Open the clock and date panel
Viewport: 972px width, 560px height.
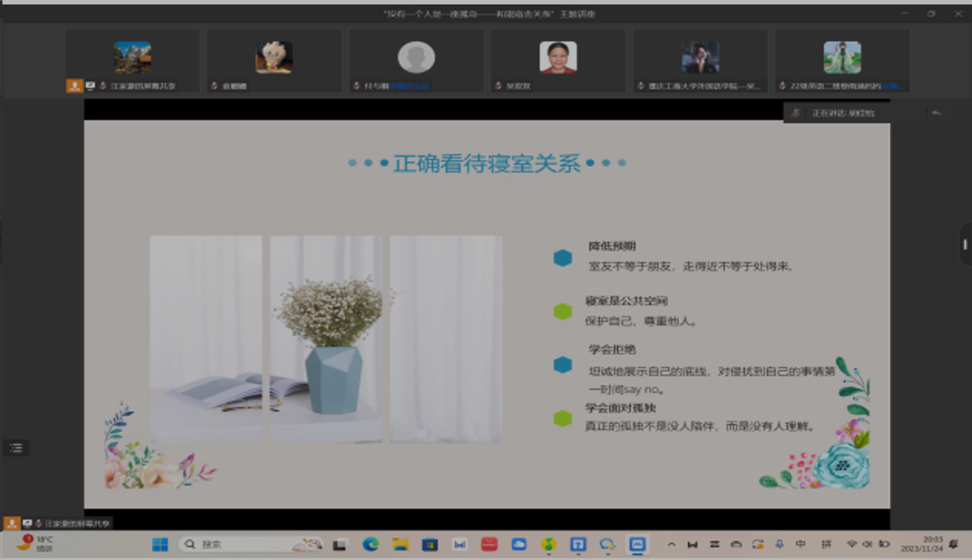922,544
